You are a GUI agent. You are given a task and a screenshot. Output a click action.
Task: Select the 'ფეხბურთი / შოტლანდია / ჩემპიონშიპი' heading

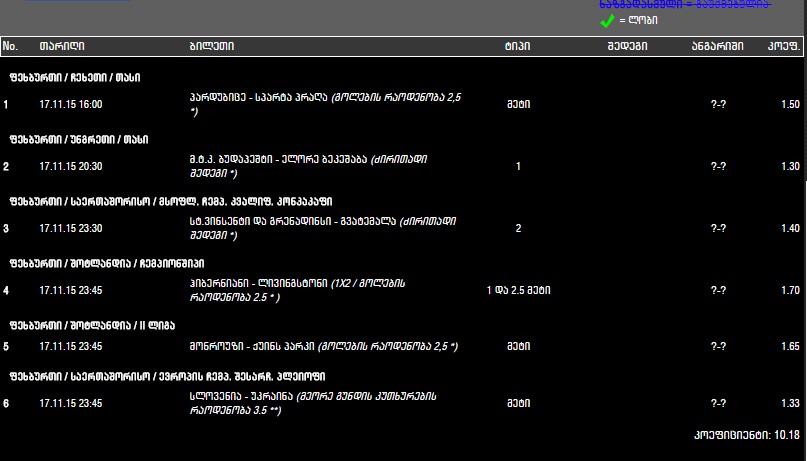(107, 263)
